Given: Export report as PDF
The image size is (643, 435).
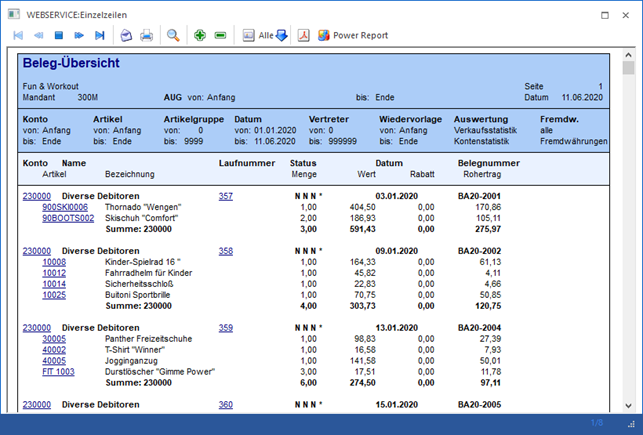Looking at the screenshot, I should (x=303, y=35).
